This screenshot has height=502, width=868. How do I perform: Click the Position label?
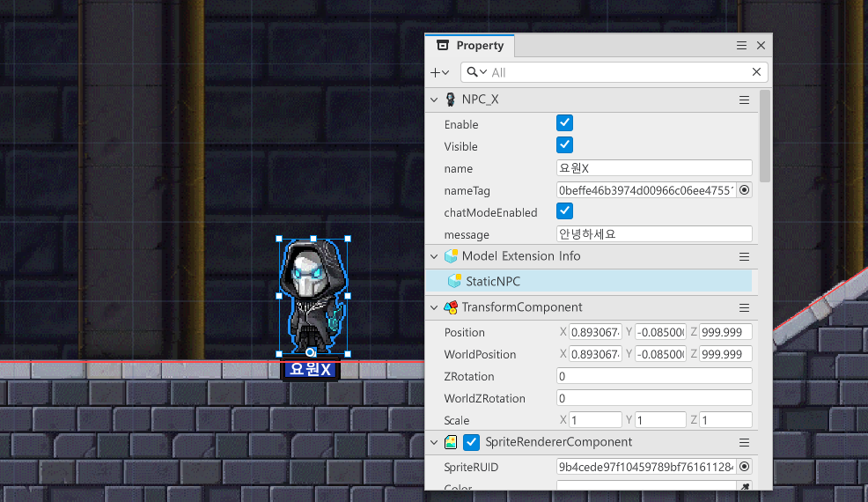pyautogui.click(x=465, y=332)
